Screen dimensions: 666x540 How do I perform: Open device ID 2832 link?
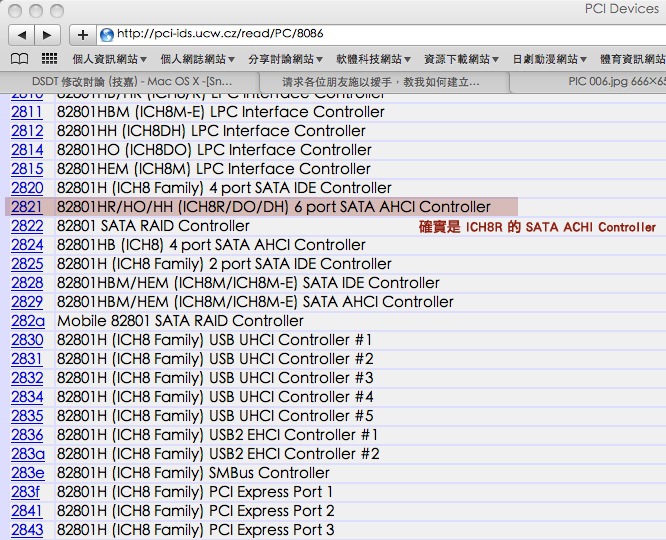click(x=27, y=378)
